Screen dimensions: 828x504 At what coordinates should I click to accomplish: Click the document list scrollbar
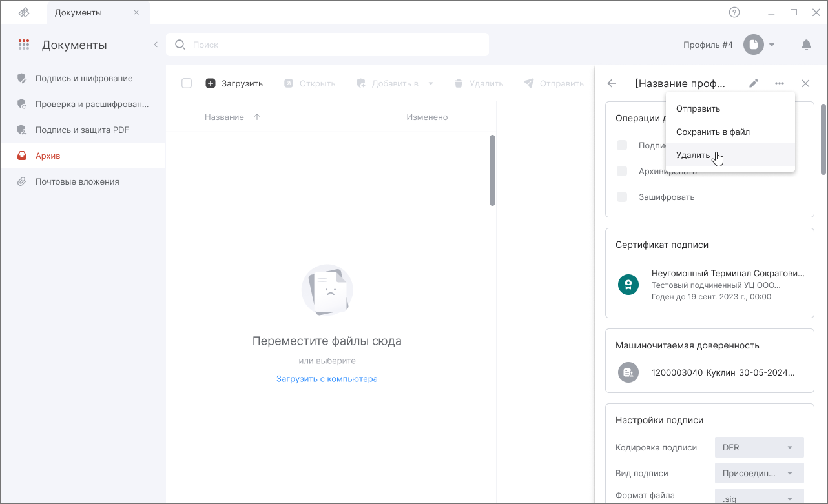492,170
